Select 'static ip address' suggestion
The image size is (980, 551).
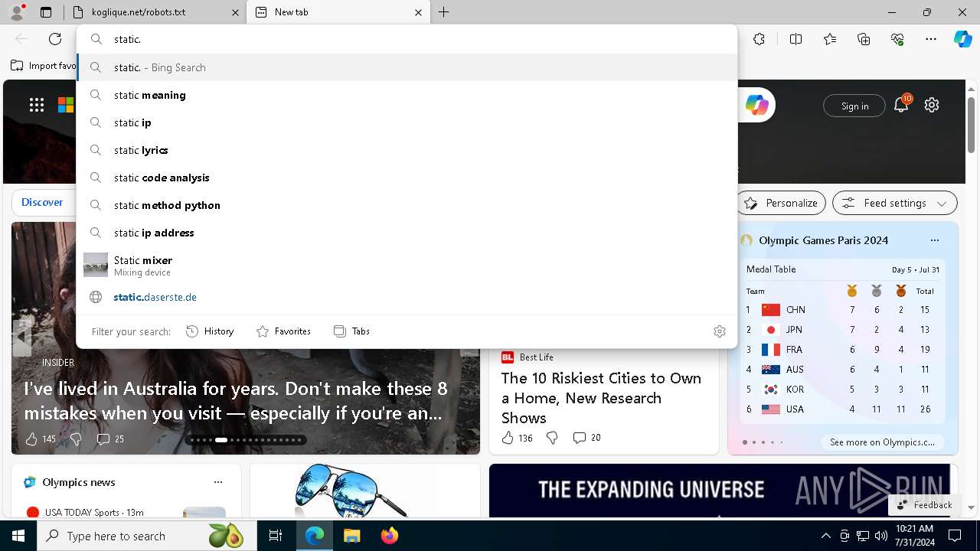click(x=407, y=233)
